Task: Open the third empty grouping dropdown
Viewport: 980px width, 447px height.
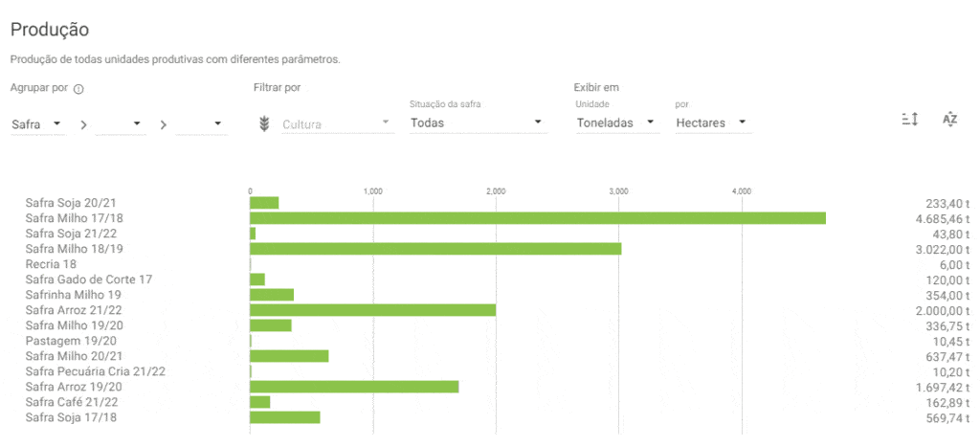Action: point(201,123)
